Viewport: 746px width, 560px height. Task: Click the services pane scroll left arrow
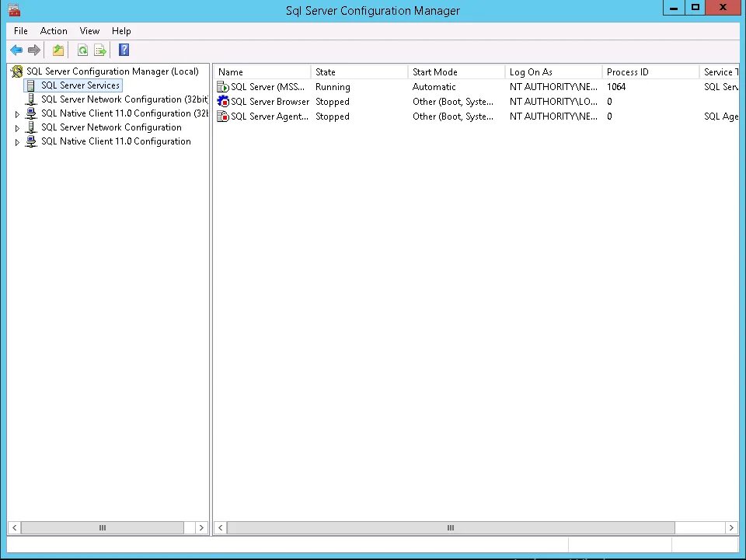[x=220, y=527]
